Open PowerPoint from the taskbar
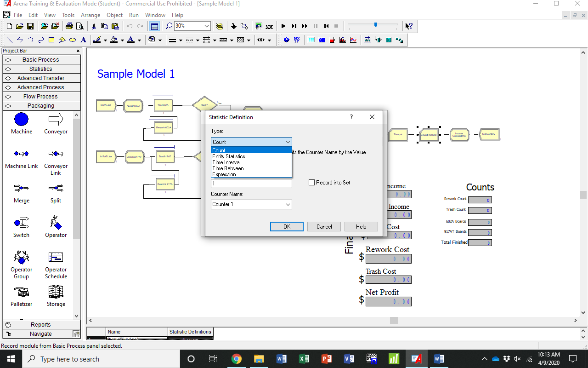Viewport: 588px width, 368px height. (326, 359)
